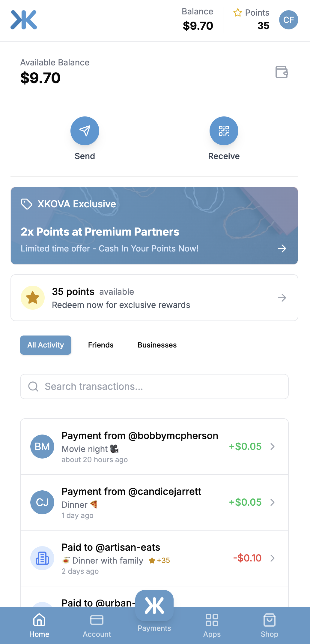Screen dimensions: 310x644
Task: Go to Apps in bottom navigation
Action: point(212,626)
